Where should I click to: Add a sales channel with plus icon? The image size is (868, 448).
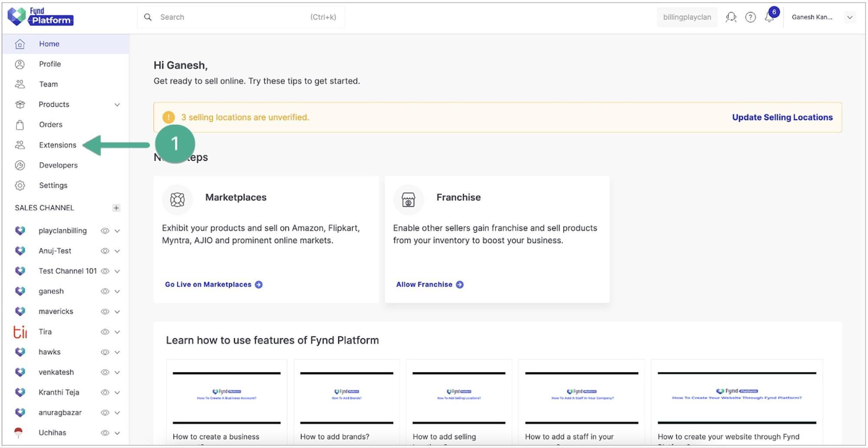tap(116, 208)
